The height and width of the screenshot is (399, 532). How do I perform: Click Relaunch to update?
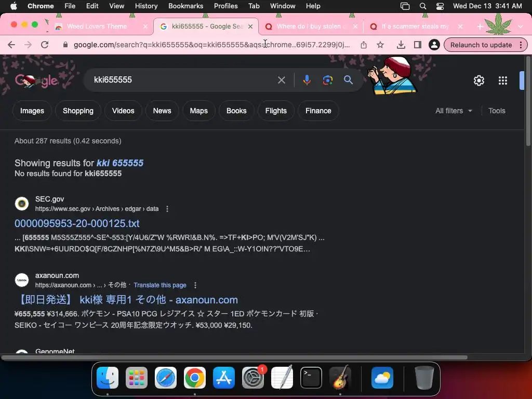481,45
